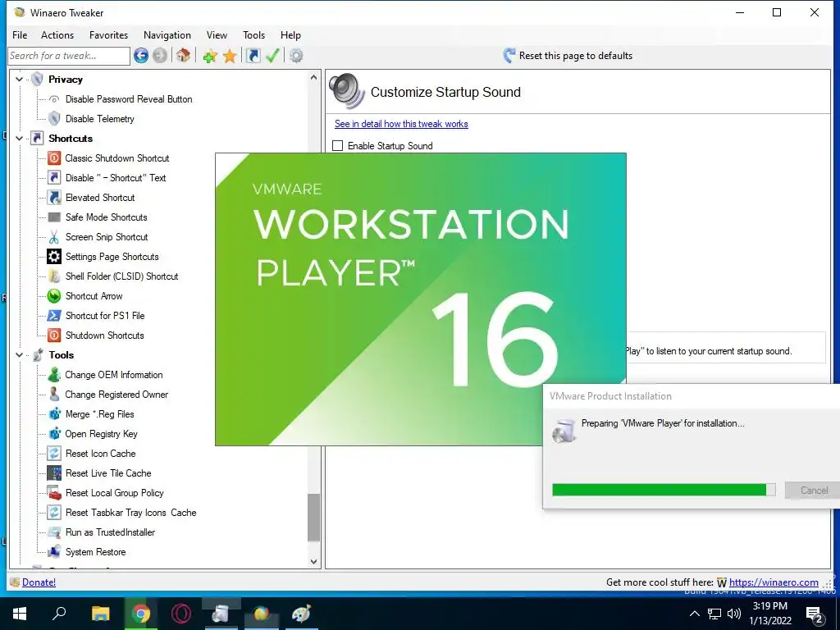The width and height of the screenshot is (840, 630).
Task: Open Chrome from the taskbar
Action: [141, 614]
